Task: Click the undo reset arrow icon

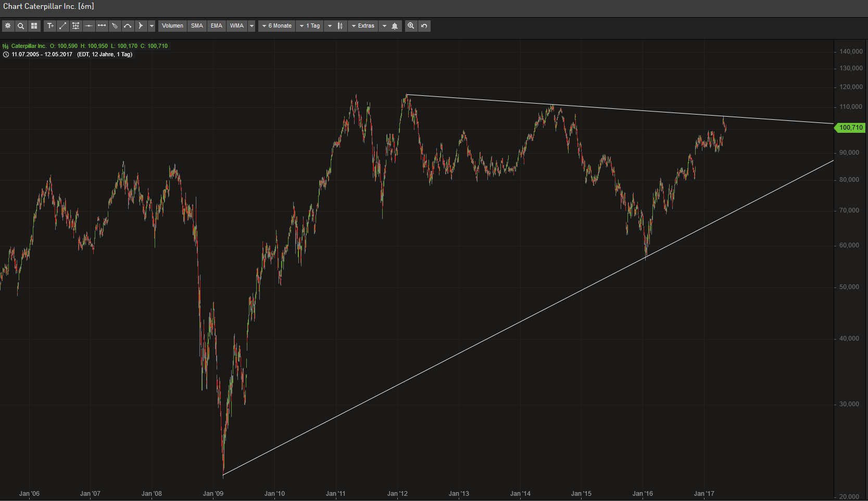Action: 424,26
